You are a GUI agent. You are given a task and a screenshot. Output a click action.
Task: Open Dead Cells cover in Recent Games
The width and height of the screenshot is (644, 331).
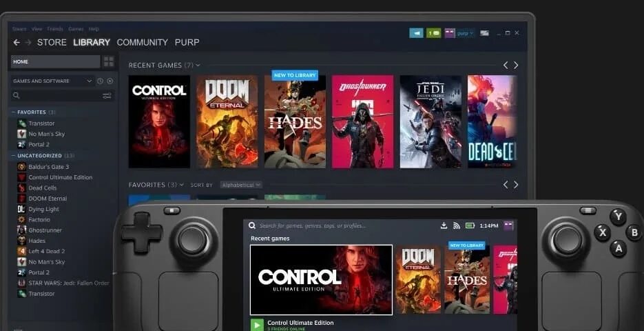[492, 121]
